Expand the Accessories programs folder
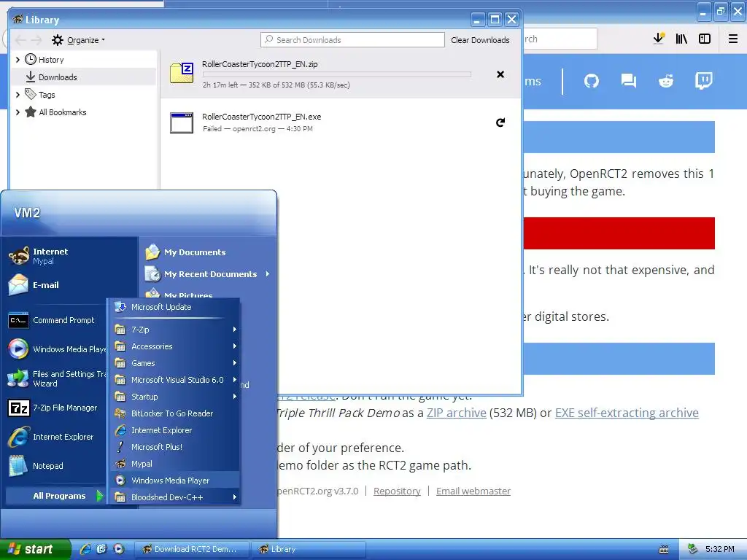 point(174,346)
